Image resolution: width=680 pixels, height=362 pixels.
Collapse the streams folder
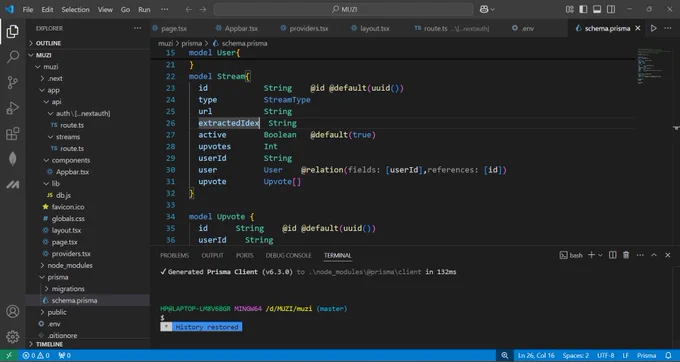pos(88,137)
